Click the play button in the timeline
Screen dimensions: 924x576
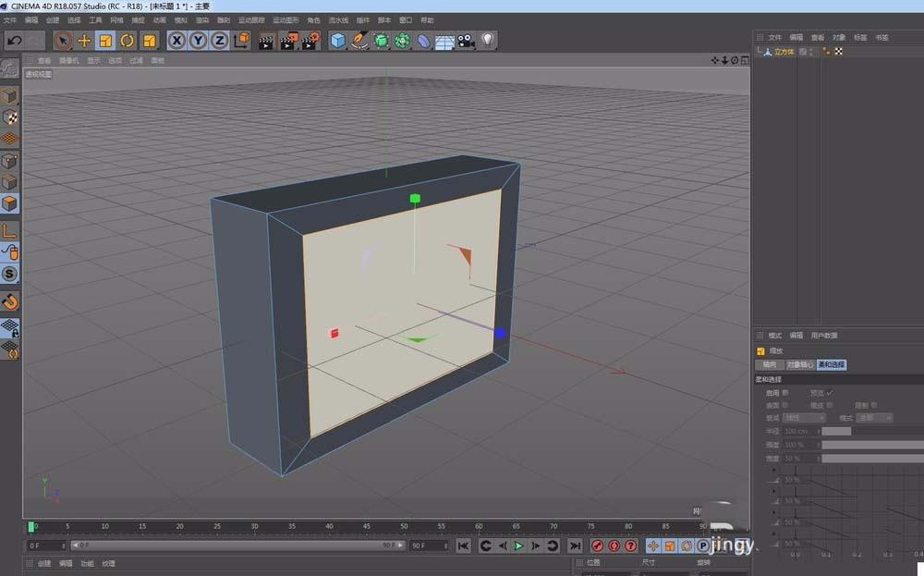click(x=520, y=545)
